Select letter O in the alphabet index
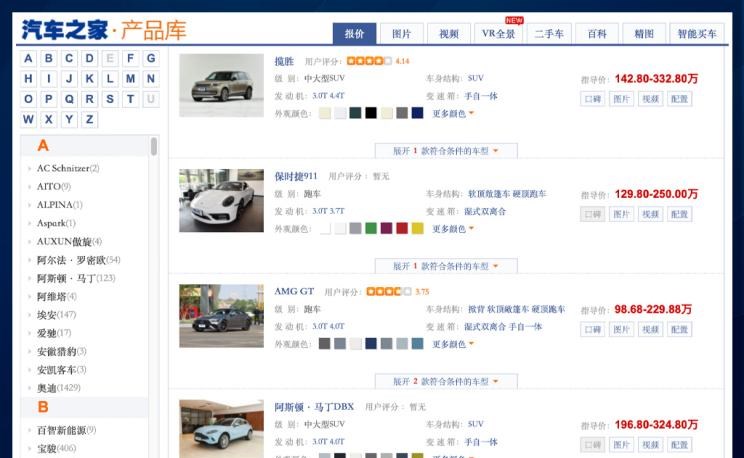 [x=28, y=99]
